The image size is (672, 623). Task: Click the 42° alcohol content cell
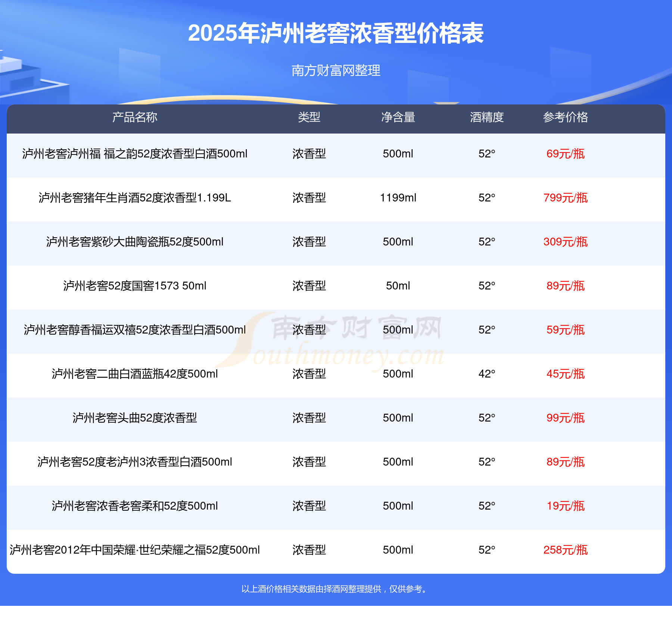487,374
